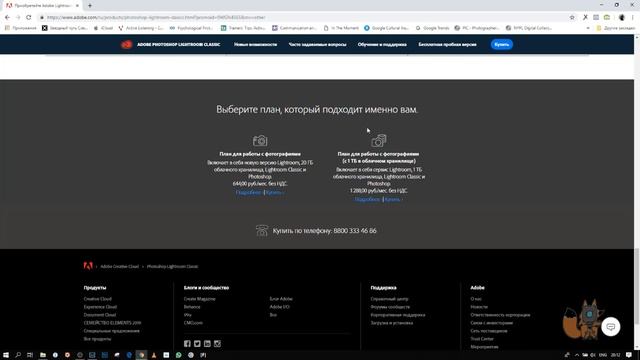Image resolution: width=640 pixels, height=360 pixels.
Task: Open the Behance footer link
Action: 192,307
